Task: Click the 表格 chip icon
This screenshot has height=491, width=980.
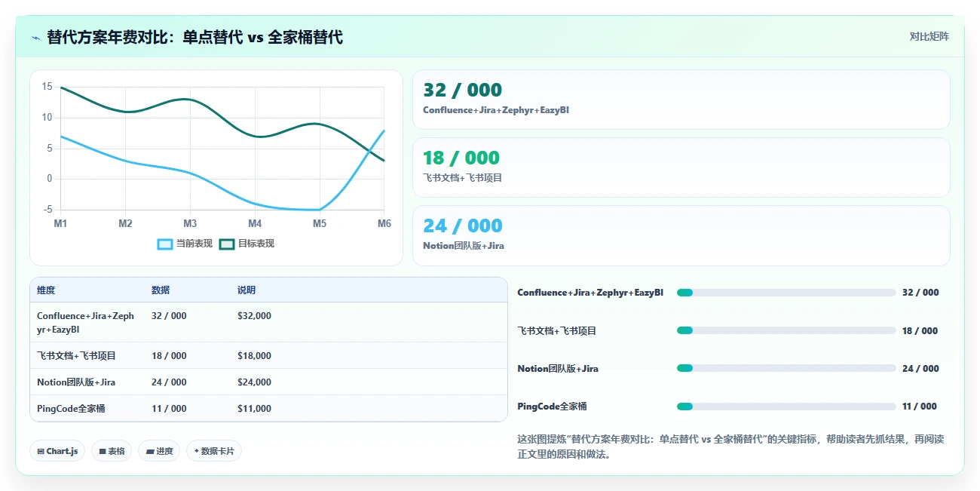Action: (102, 451)
